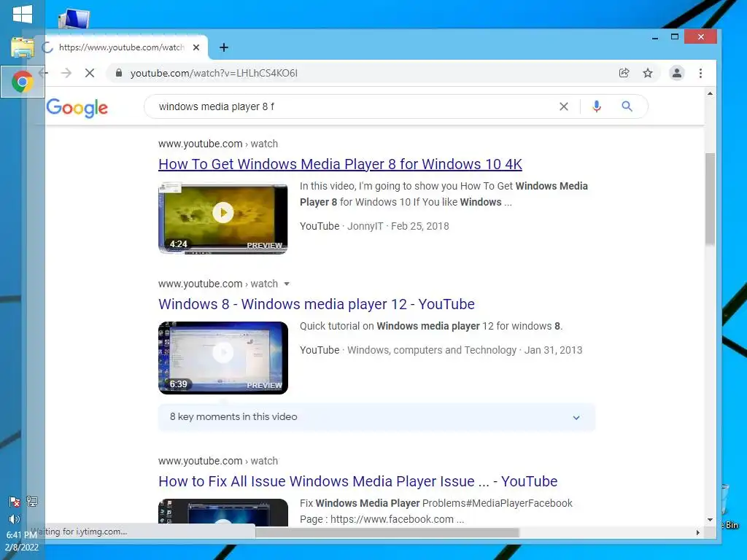Click in the Google search field

pyautogui.click(x=352, y=106)
